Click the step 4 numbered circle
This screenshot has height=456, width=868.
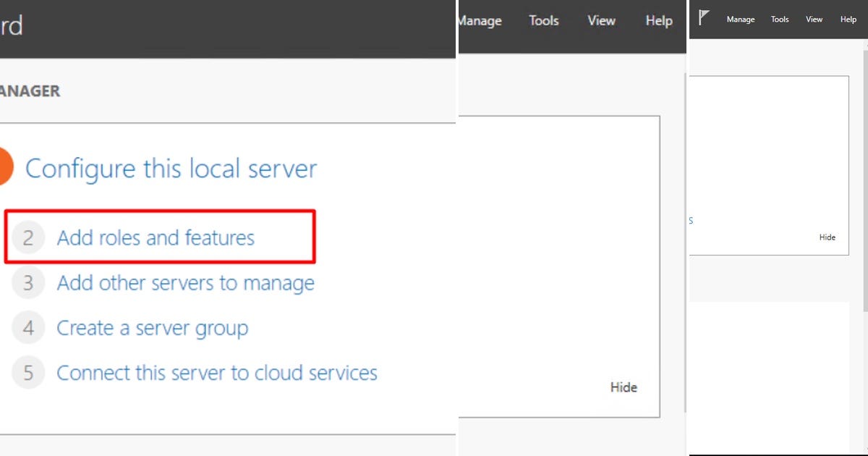[x=27, y=327]
